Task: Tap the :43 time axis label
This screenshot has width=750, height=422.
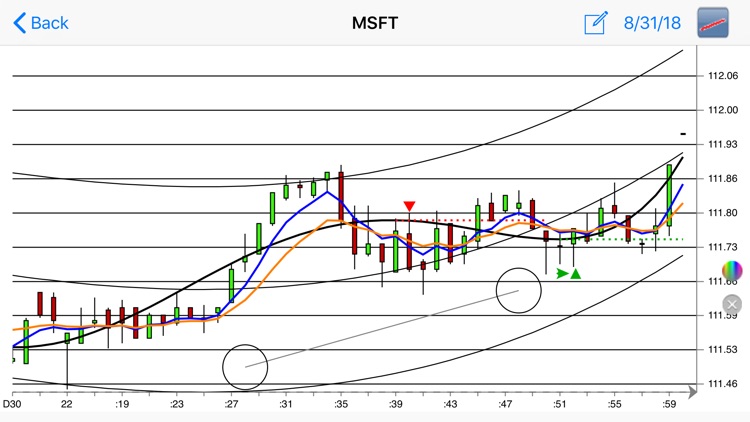Action: point(450,404)
